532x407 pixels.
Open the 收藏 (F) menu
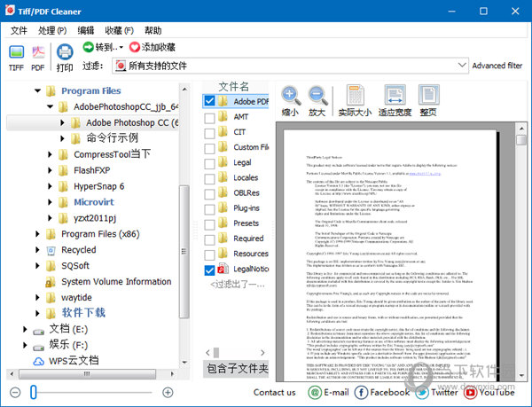(x=119, y=30)
